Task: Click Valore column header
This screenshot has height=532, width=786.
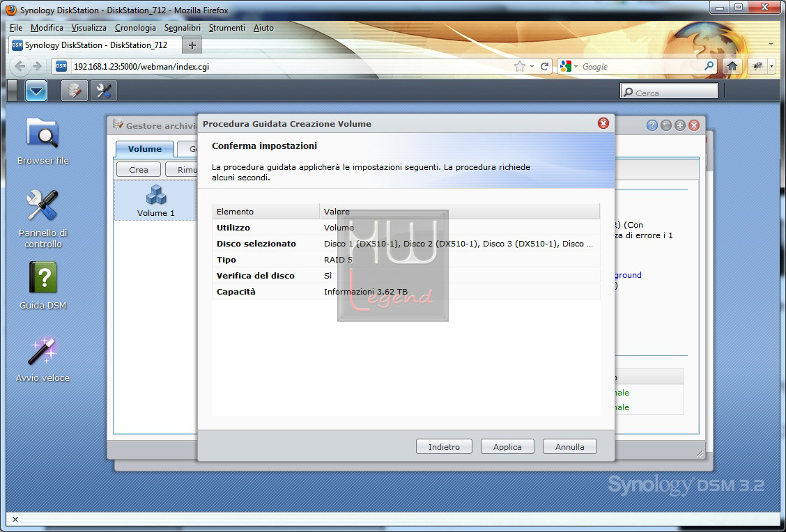Action: pyautogui.click(x=460, y=212)
